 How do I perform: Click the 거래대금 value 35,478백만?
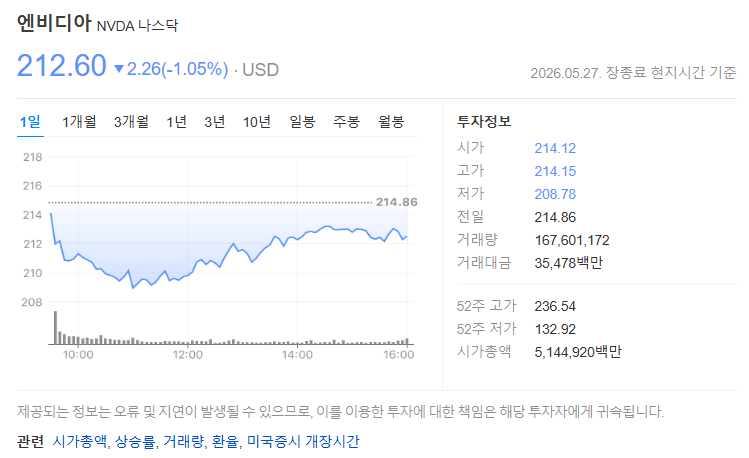pos(568,263)
